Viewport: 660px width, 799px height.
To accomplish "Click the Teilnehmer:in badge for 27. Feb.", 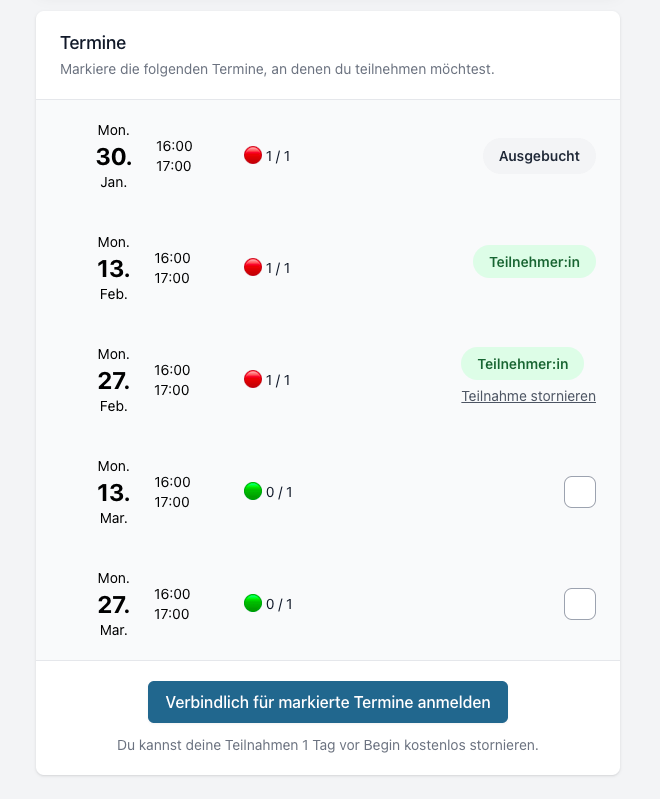I will pos(522,364).
